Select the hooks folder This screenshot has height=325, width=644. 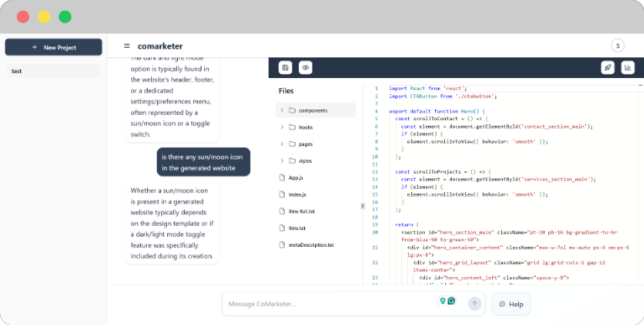pyautogui.click(x=316, y=128)
